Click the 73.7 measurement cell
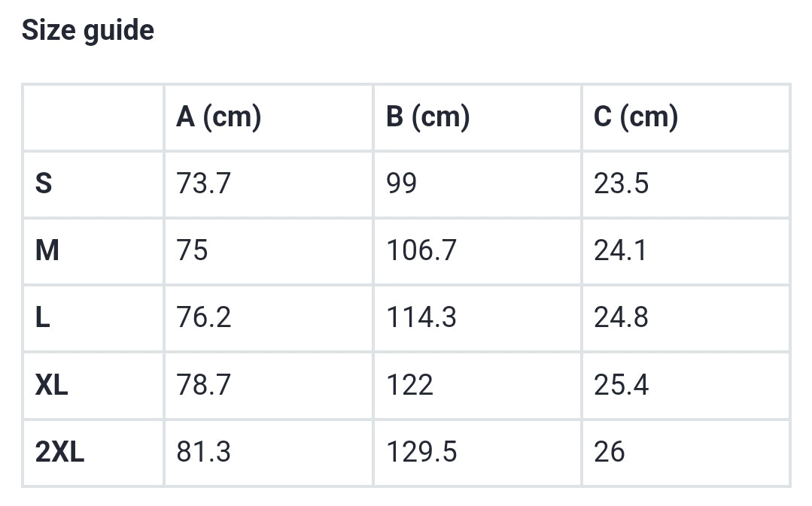Screen dimensions: 812x506 [x=203, y=183]
